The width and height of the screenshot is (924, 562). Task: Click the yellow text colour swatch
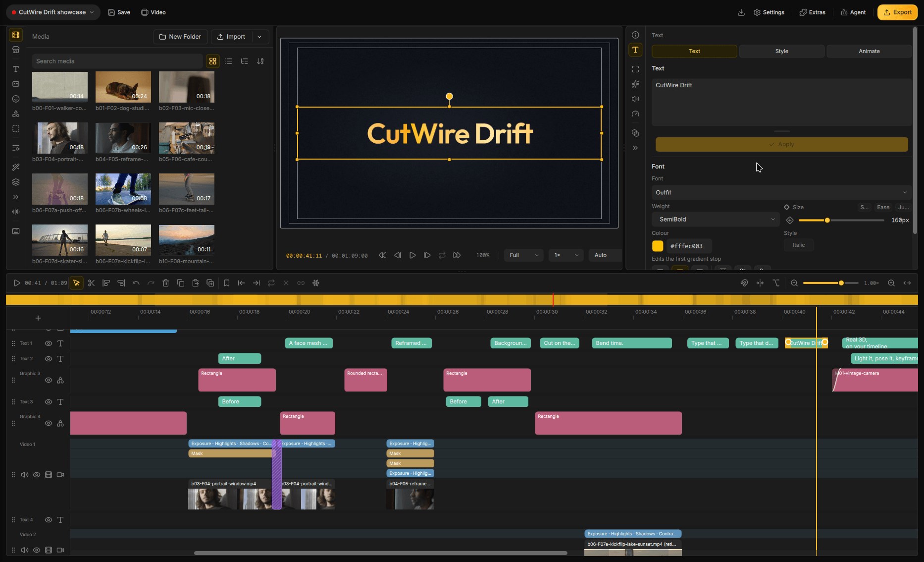[x=658, y=246]
